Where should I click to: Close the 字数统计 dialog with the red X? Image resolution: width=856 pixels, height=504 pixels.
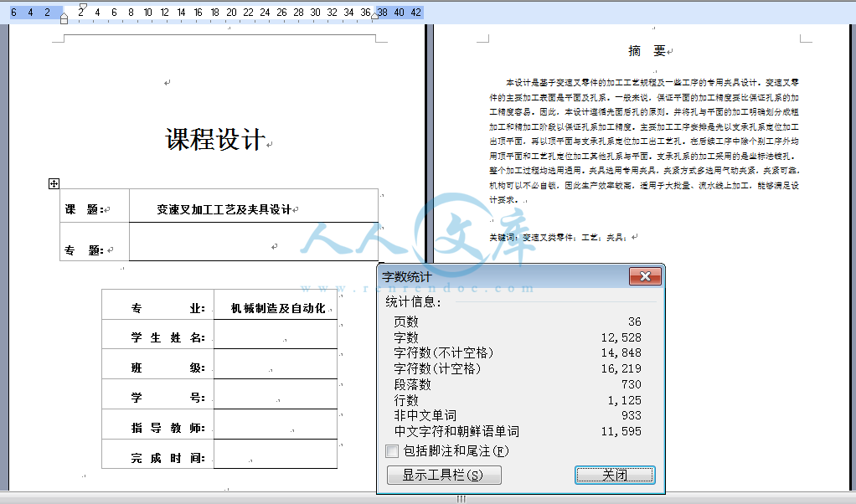(x=645, y=276)
